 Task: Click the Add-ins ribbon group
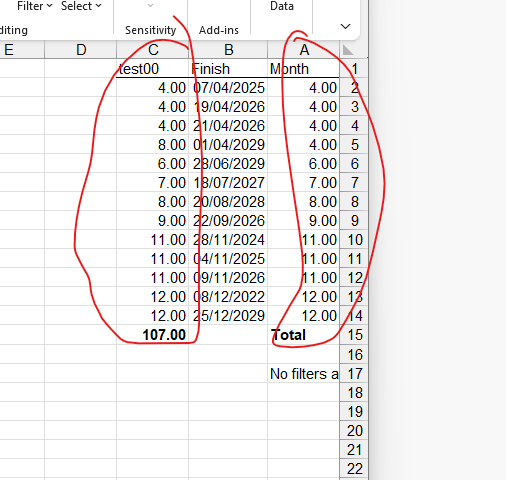(219, 30)
